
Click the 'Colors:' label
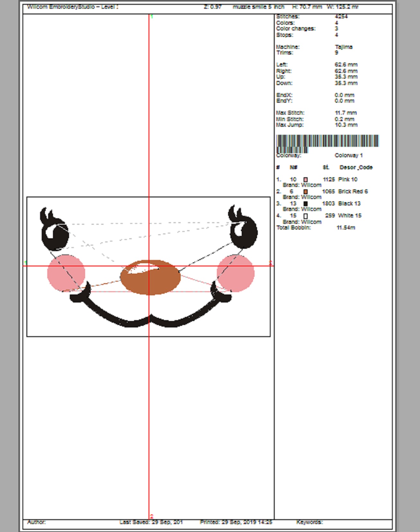285,23
